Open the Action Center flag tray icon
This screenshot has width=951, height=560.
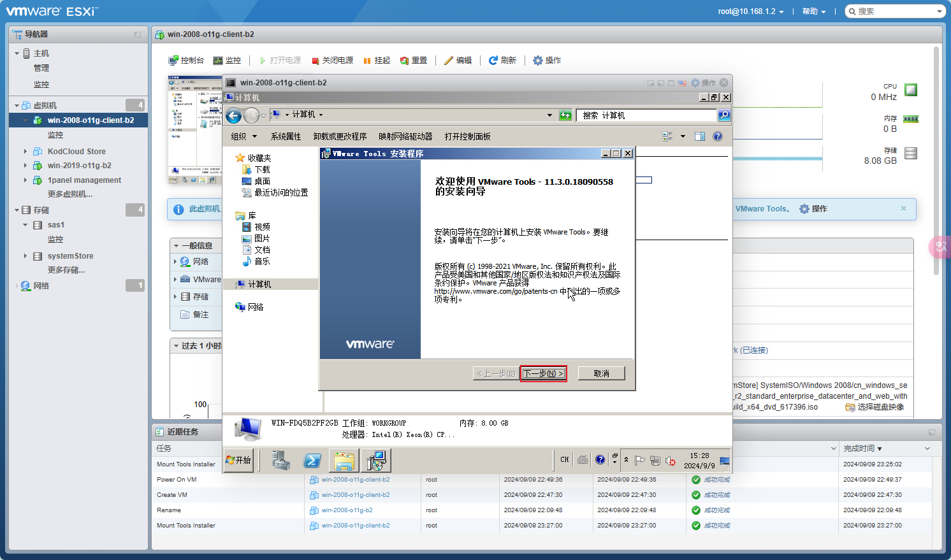640,461
